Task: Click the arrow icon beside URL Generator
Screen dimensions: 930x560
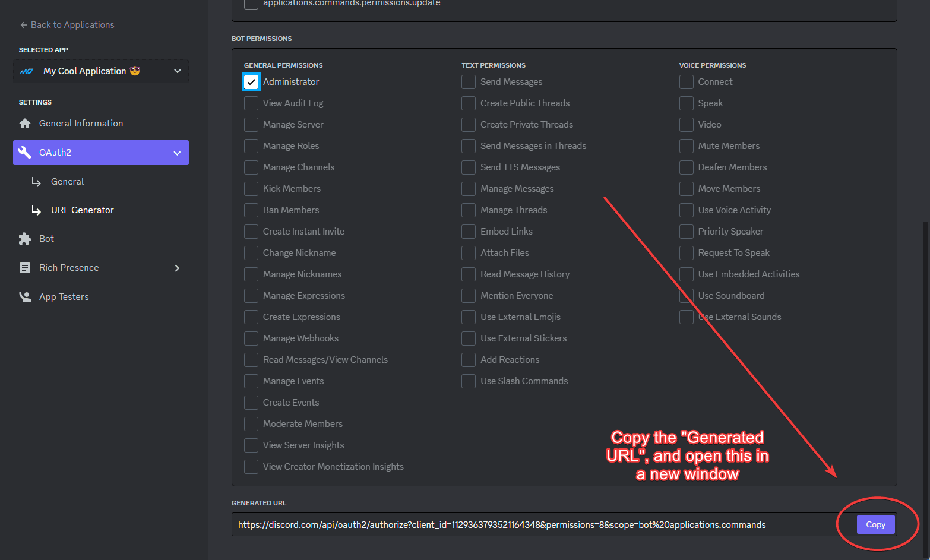Action: click(36, 210)
